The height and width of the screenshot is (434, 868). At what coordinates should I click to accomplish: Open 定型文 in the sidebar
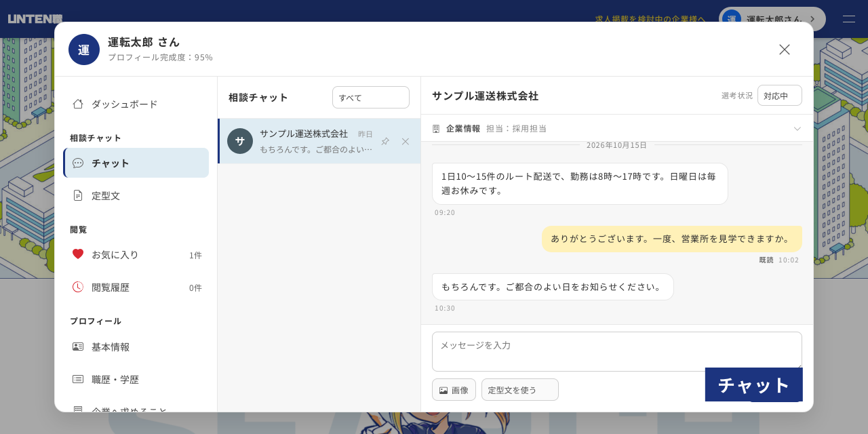[x=136, y=195]
